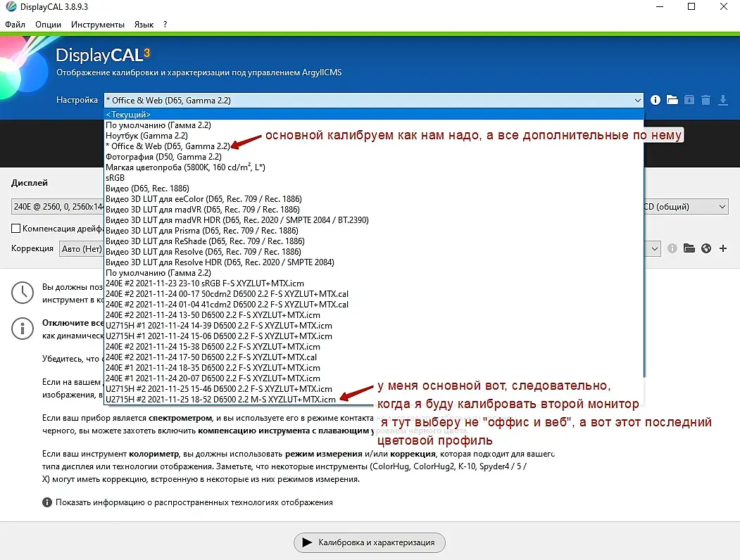
Task: Select 240E #2 2021-11-24 15-38 profile
Action: [374, 346]
